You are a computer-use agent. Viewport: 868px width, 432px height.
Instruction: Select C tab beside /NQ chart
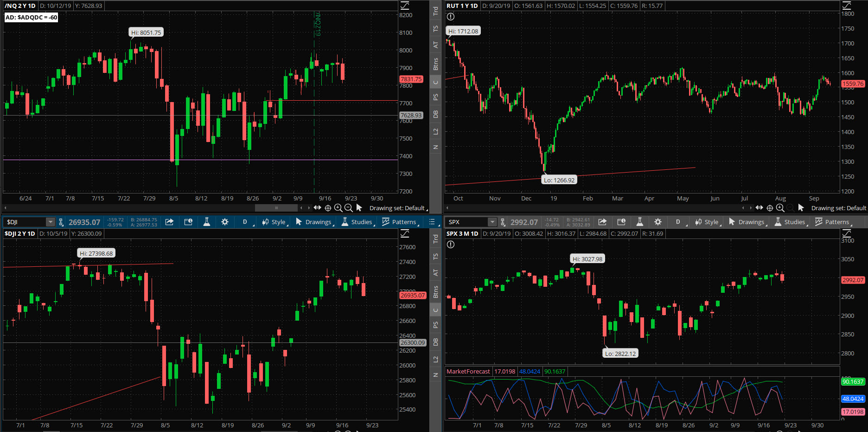(435, 82)
